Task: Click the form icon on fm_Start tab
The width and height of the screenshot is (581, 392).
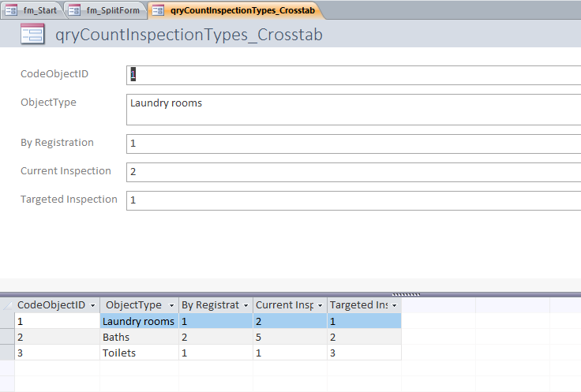Action: tap(11, 10)
